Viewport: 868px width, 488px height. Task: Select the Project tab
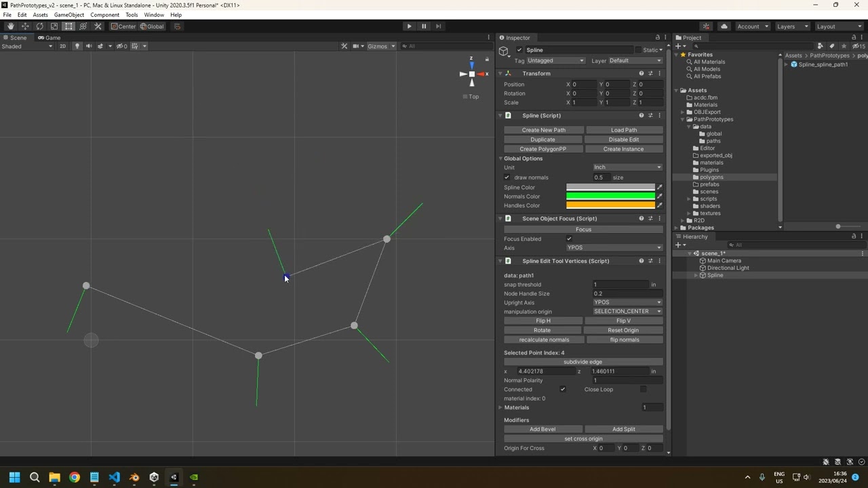(689, 38)
